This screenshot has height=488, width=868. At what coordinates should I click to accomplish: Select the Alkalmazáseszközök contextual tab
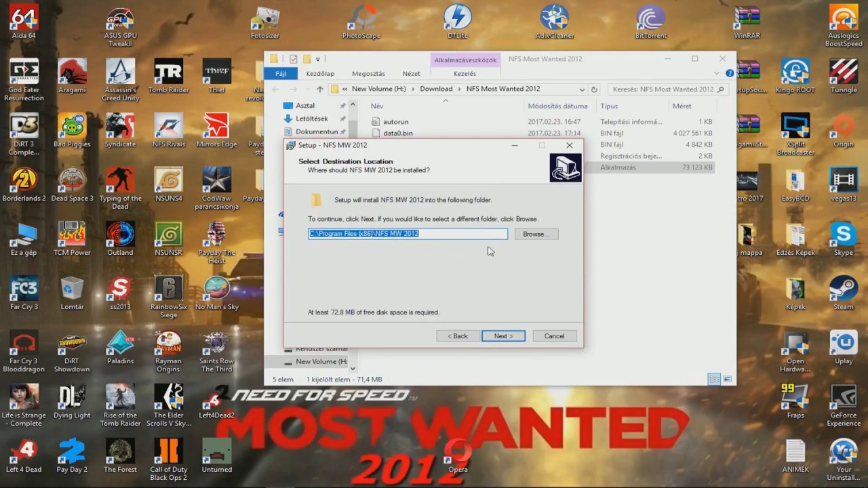pos(465,60)
